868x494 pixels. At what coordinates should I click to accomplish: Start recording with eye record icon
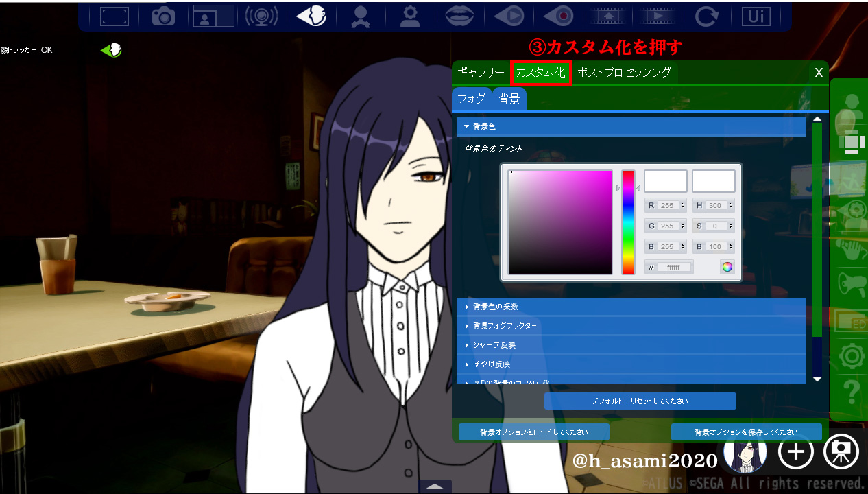pyautogui.click(x=558, y=16)
